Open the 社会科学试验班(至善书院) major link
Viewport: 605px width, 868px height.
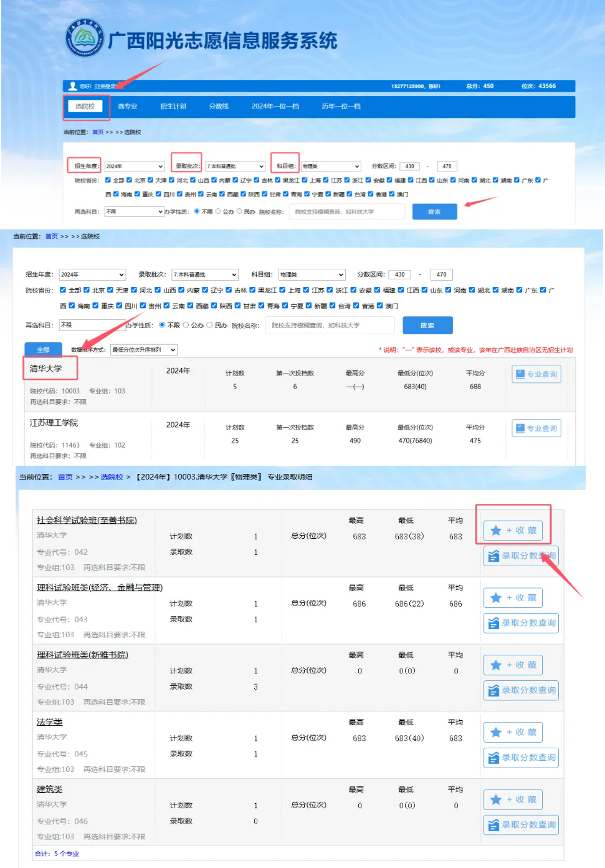tap(87, 520)
